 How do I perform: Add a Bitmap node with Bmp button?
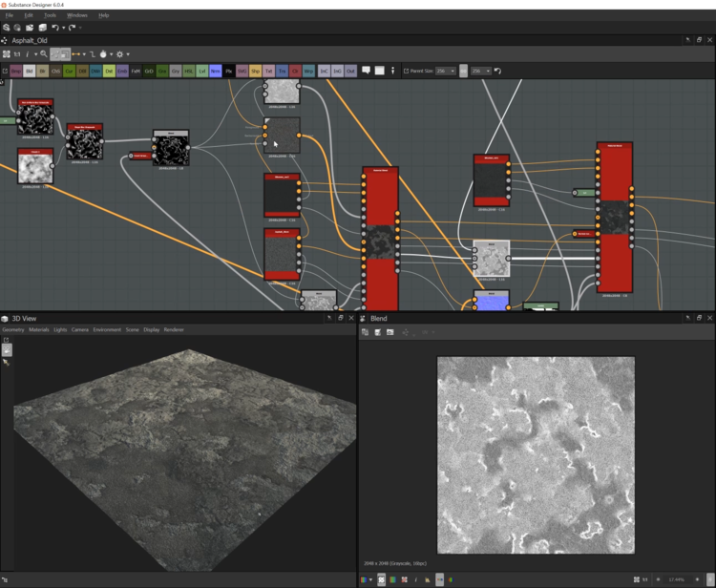click(16, 72)
